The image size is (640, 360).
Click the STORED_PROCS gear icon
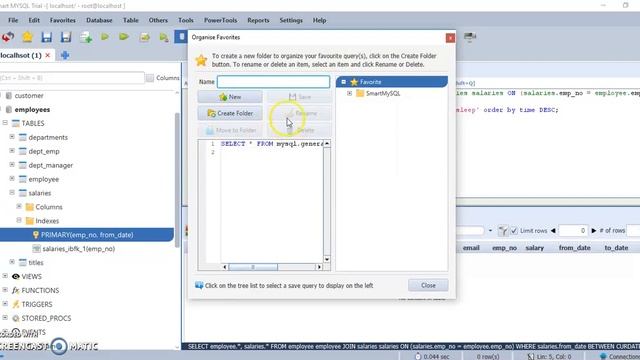pos(16,318)
